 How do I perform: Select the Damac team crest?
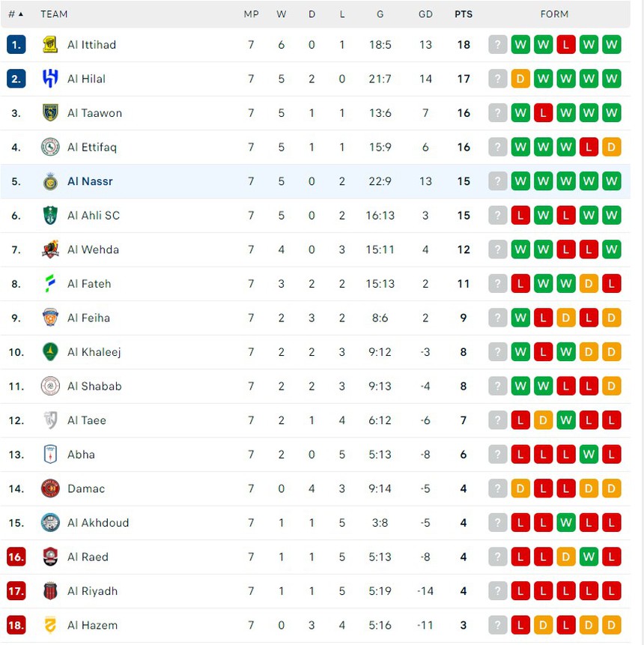[50, 488]
